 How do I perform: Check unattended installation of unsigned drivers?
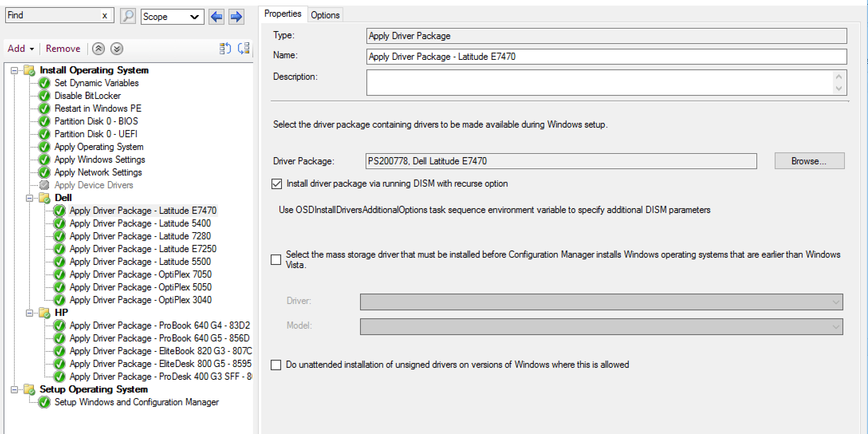point(276,364)
